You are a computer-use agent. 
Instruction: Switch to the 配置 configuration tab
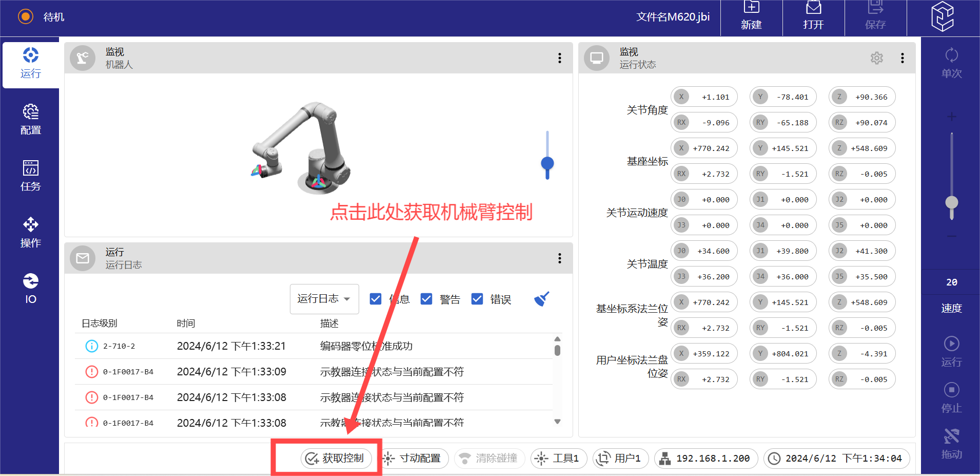[x=30, y=120]
